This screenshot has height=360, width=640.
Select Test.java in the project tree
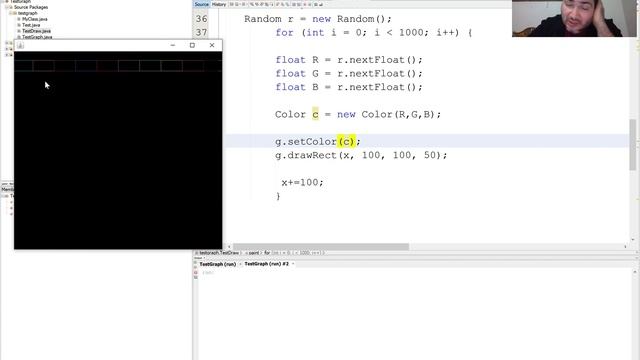tap(31, 25)
